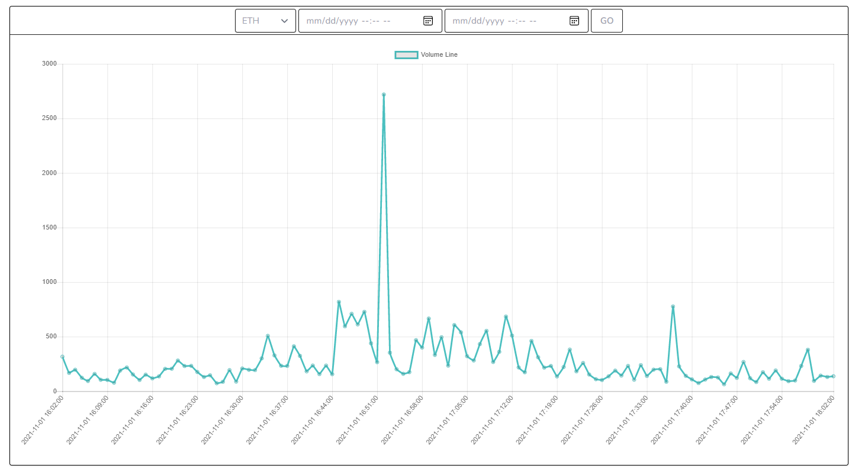
Task: Toggle the Volume Line legend swatch
Action: [x=406, y=55]
